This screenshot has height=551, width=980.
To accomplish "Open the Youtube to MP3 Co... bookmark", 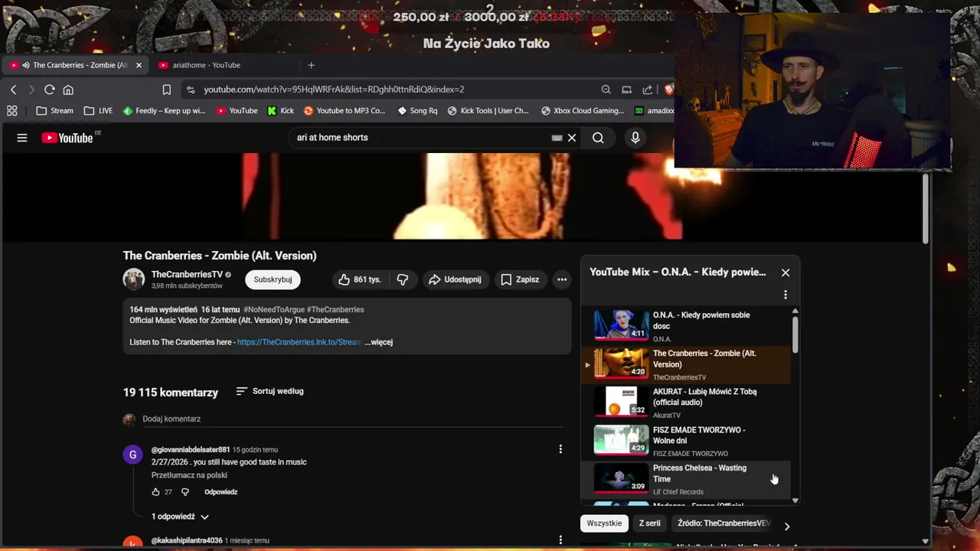I will click(344, 111).
